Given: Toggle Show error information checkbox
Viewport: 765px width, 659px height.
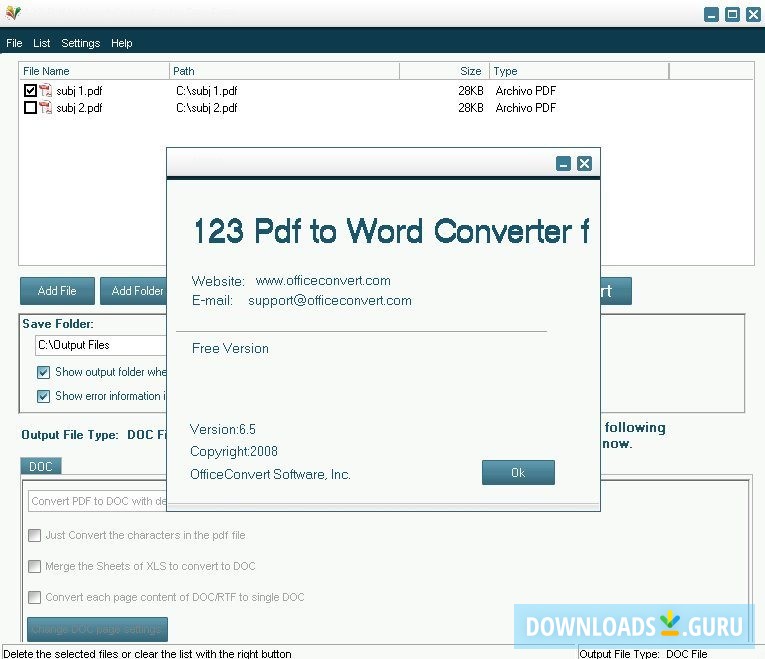Looking at the screenshot, I should point(43,396).
